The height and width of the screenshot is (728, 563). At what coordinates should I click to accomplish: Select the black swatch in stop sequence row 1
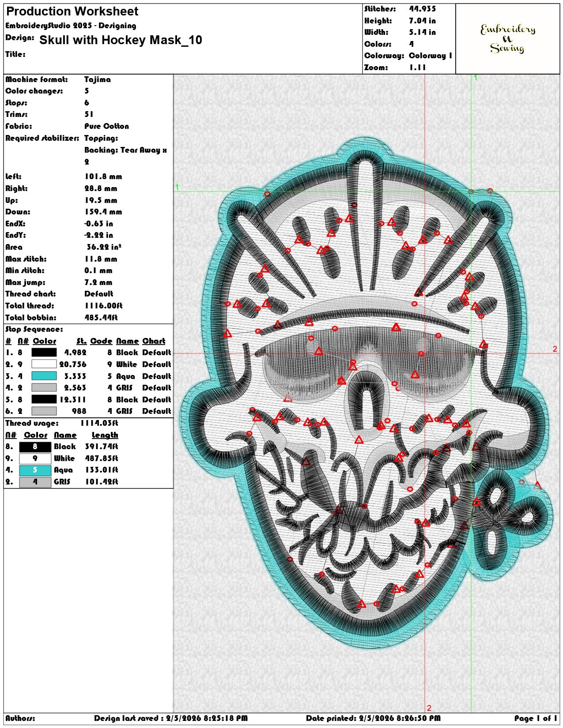pyautogui.click(x=44, y=353)
